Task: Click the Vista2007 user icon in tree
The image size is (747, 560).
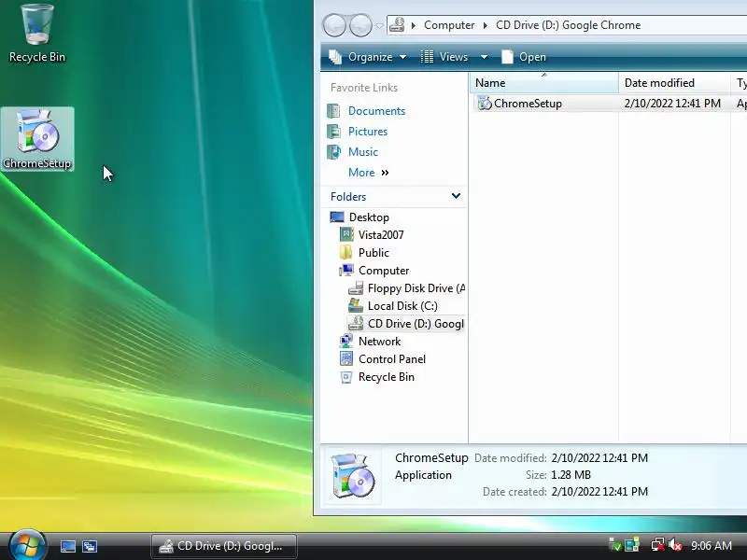Action: (x=346, y=234)
